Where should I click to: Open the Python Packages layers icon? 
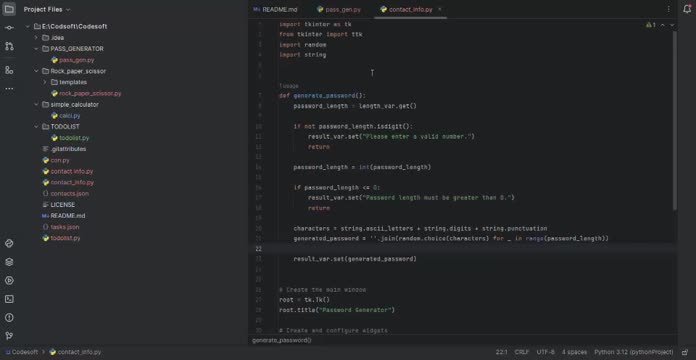click(x=9, y=262)
